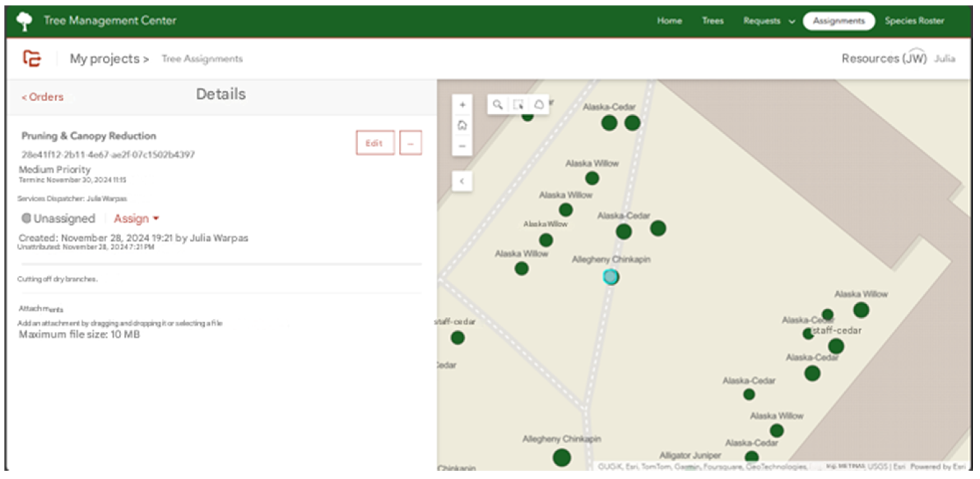Go back to Orders
Image resolution: width=980 pixels, height=479 pixels.
click(43, 97)
